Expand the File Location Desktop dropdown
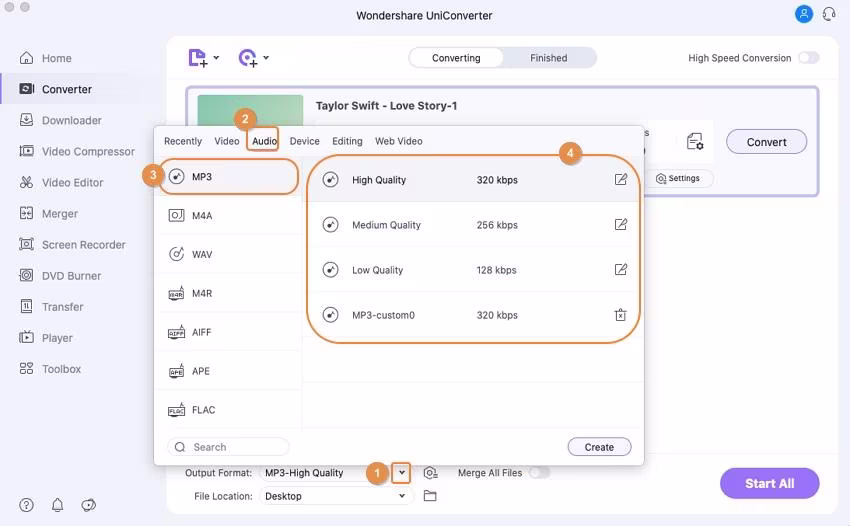850x526 pixels. point(402,496)
